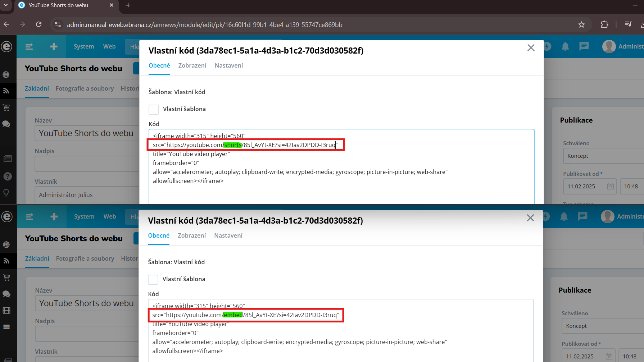Close the upper Vlastní kód dialog
644x362 pixels.
click(531, 48)
